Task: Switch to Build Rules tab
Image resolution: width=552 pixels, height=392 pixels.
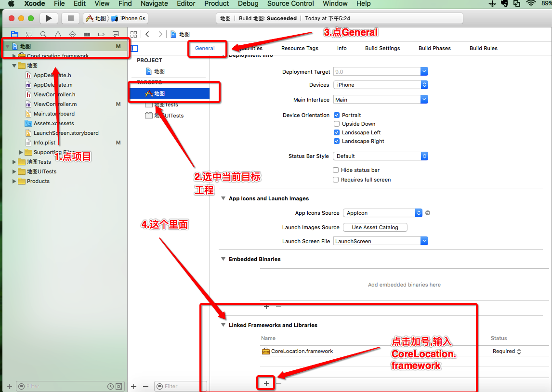Action: 484,48
